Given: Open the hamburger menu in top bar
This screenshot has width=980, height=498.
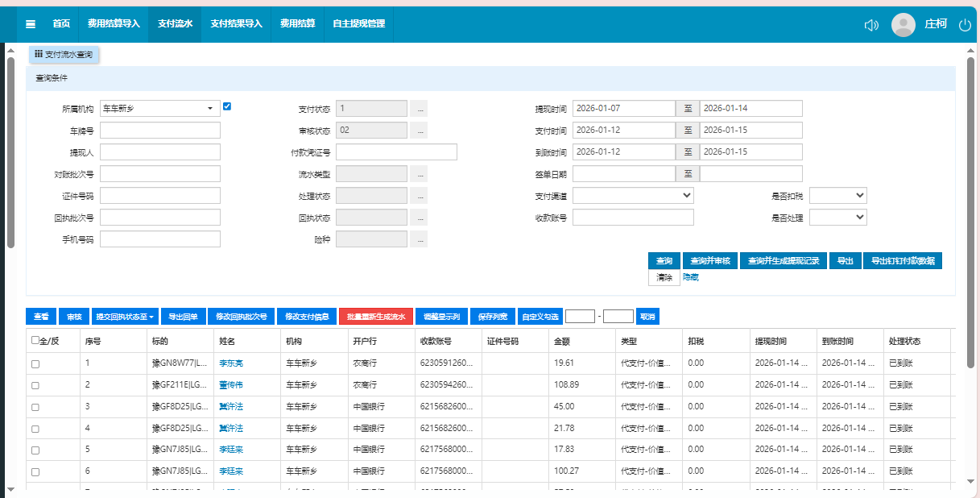Looking at the screenshot, I should [31, 24].
